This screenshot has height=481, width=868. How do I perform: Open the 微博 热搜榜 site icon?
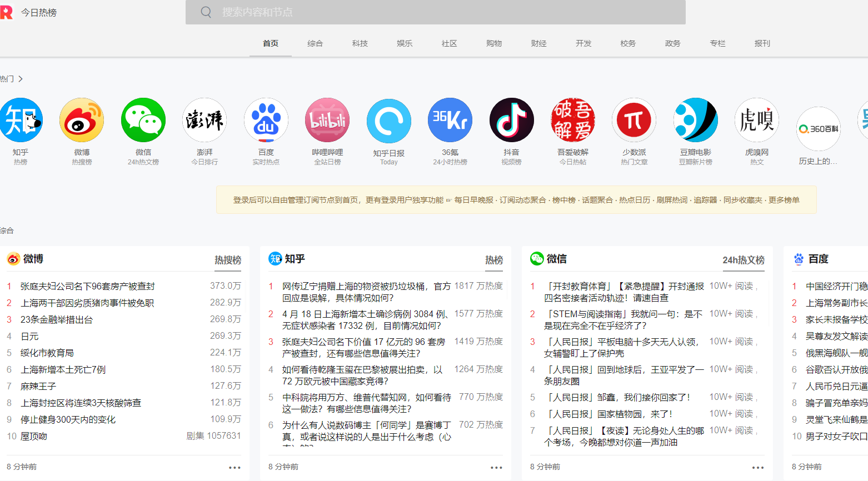(x=82, y=120)
